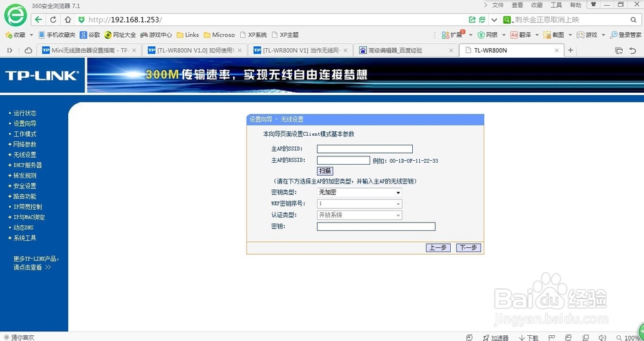Expand DHCP服务器 in router menu
The image size is (644, 341).
click(28, 165)
